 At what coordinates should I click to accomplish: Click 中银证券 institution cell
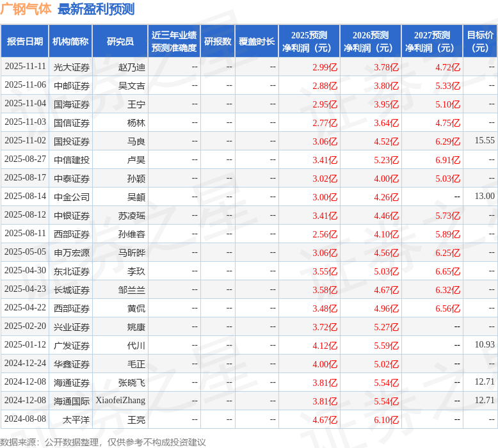72,216
